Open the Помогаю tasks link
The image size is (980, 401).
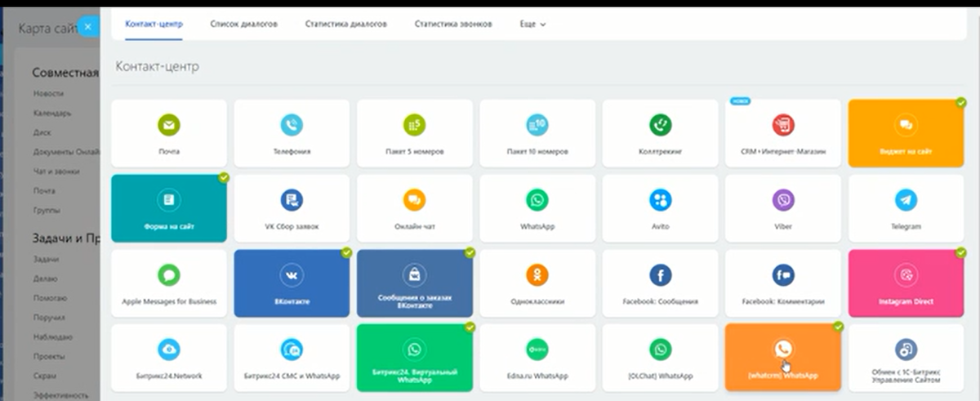[50, 298]
